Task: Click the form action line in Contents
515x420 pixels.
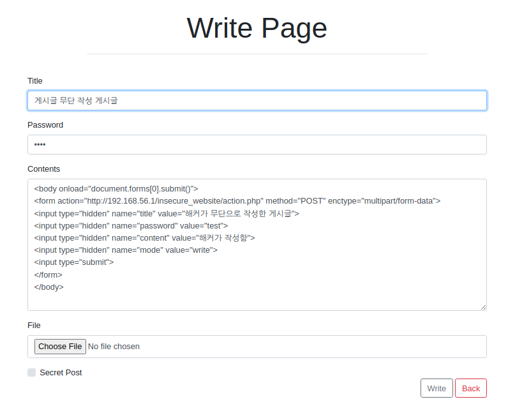Action: (x=237, y=201)
